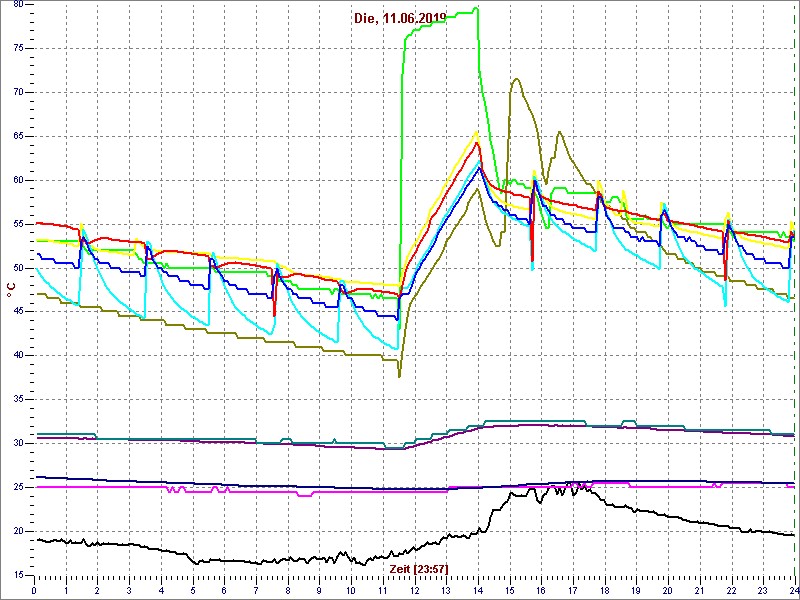Click the 'Zeit [23:57]' time axis label
Screen dimensions: 800x600
pos(418,568)
